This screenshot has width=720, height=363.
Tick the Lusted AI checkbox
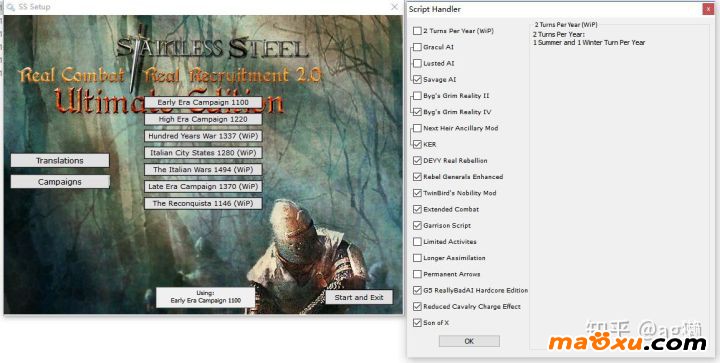click(417, 63)
